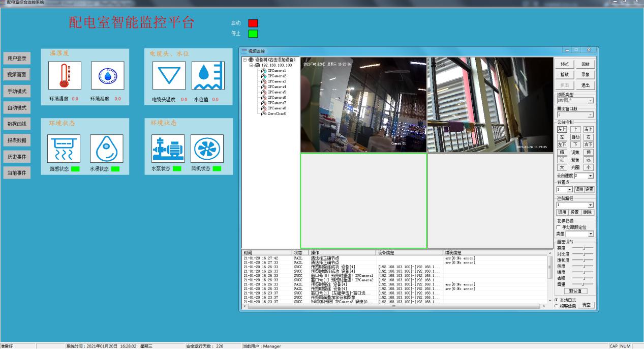Screen dimensions: 644x349
Task: Click the 水泵状态 water pump icon
Action: [x=168, y=148]
